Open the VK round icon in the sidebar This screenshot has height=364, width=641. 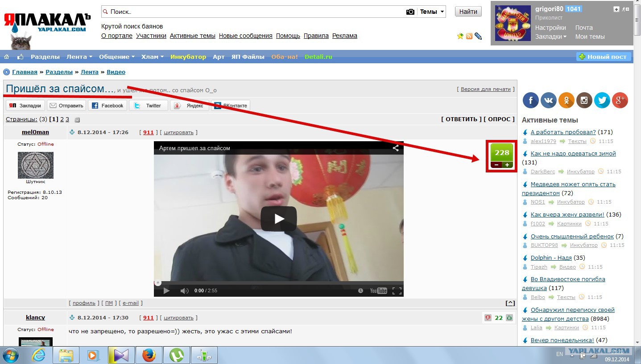click(549, 101)
